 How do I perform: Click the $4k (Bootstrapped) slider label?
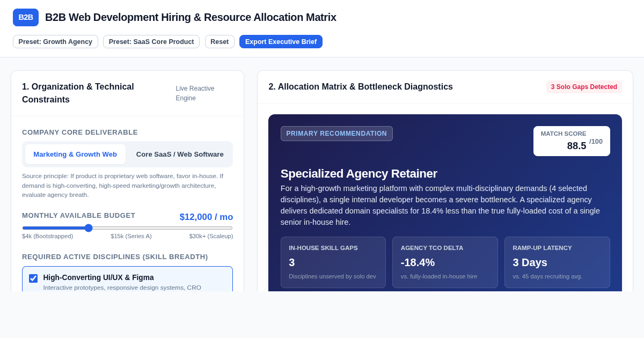47,236
